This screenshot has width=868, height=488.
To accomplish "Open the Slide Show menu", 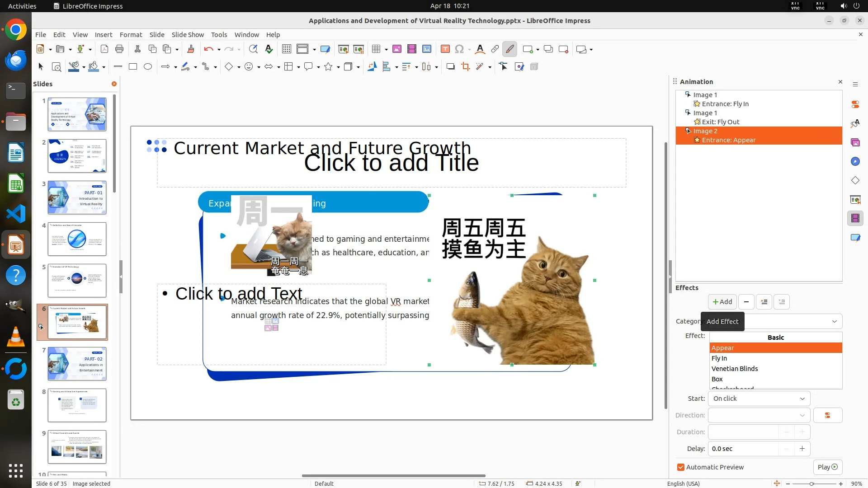I will click(x=187, y=35).
